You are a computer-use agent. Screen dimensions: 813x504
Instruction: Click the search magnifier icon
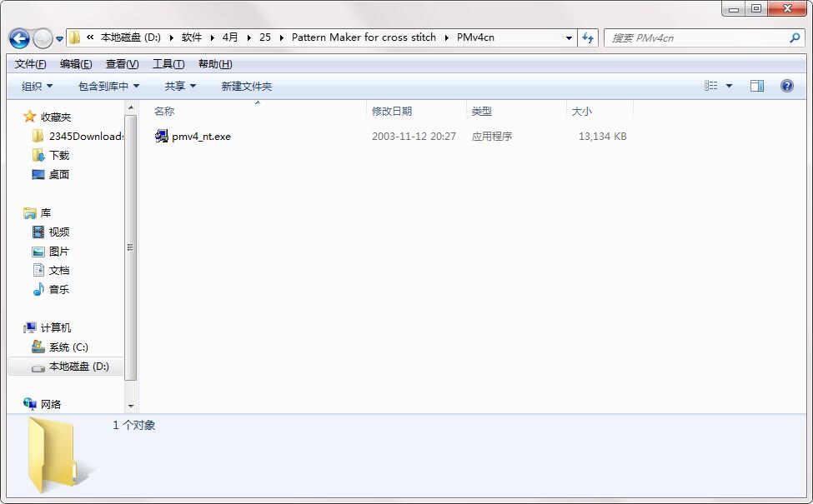point(795,37)
